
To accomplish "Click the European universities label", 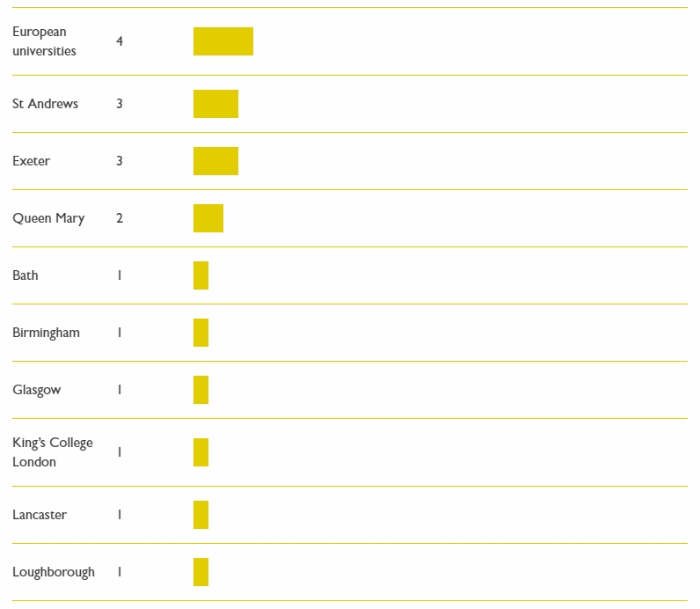I will point(44,41).
